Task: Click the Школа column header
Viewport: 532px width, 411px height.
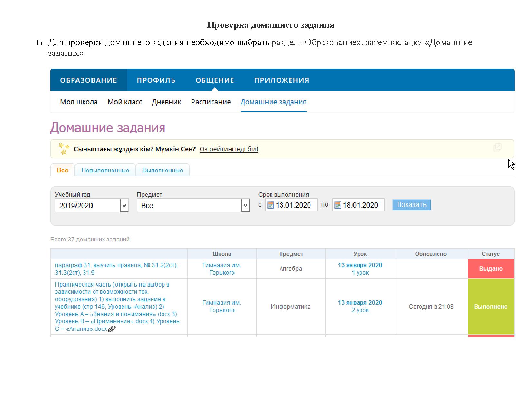Action: point(222,254)
